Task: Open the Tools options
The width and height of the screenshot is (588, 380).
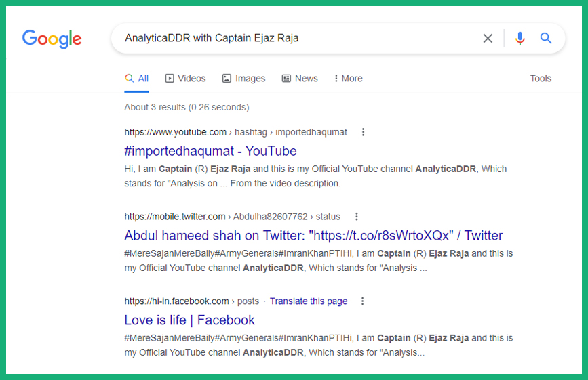Action: [x=541, y=79]
